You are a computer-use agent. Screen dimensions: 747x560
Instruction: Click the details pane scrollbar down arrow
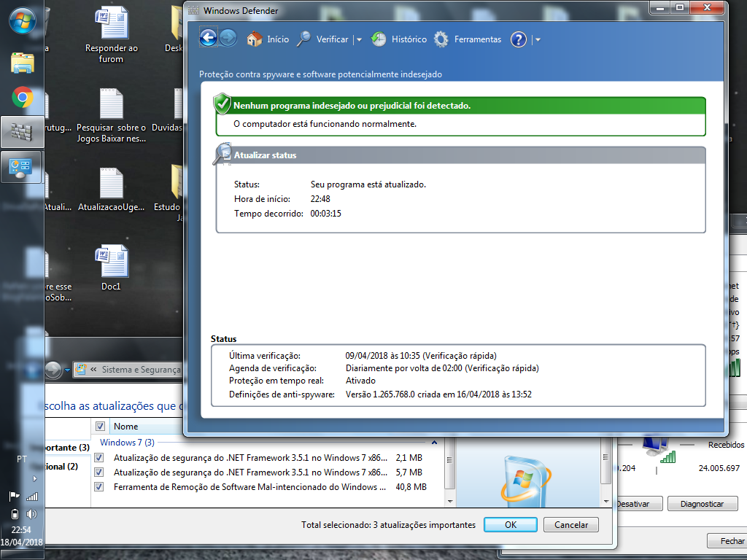click(606, 502)
